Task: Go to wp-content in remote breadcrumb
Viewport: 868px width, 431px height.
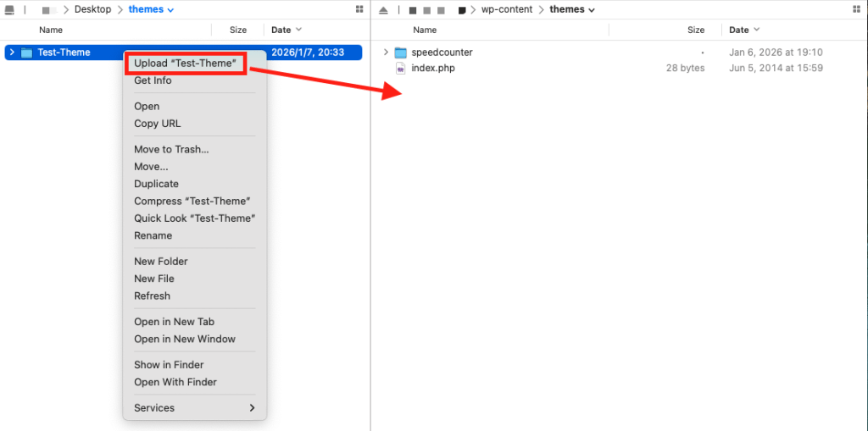Action: point(507,9)
